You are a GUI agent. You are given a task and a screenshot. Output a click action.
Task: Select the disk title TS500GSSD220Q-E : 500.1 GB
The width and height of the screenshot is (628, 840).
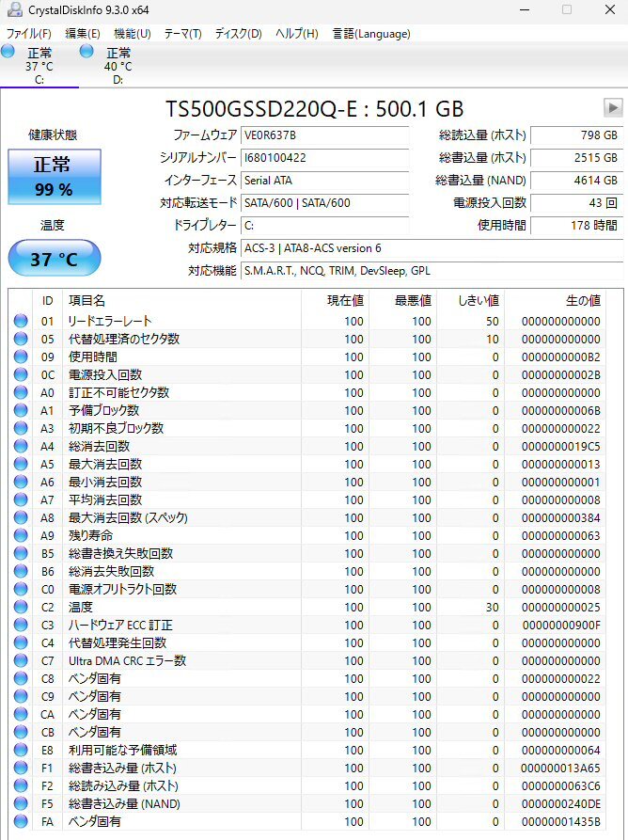click(314, 109)
